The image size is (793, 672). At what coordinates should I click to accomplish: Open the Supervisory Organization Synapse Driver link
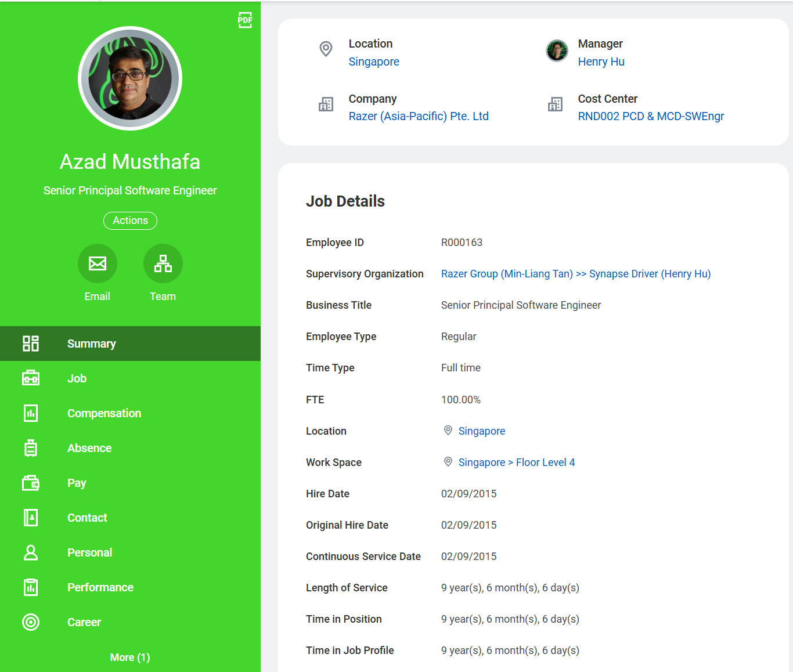pyautogui.click(x=576, y=274)
